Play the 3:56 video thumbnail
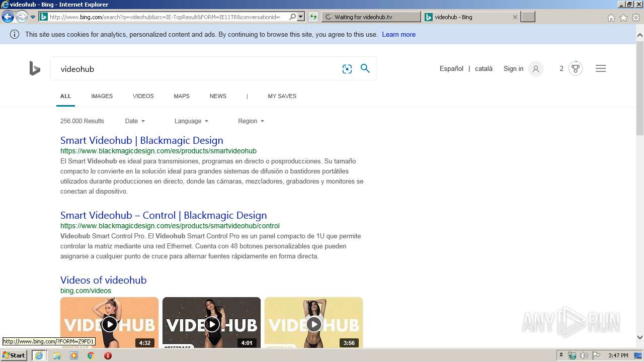The image size is (644, 362). click(x=313, y=324)
